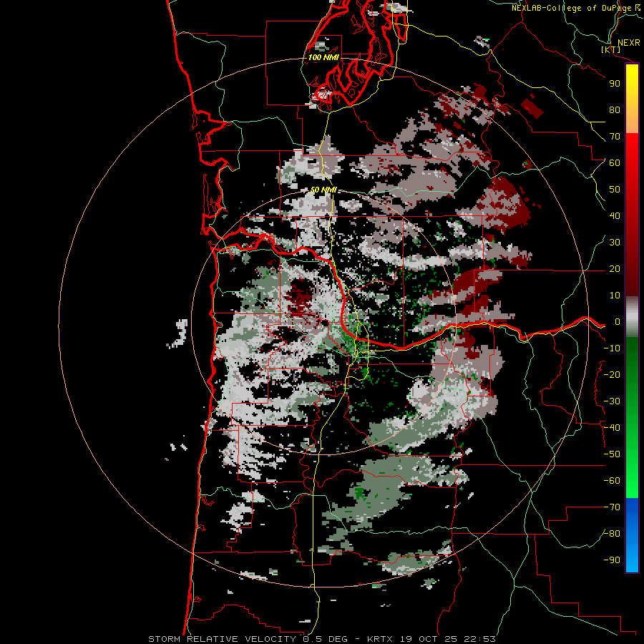Click the -90 value on velocity scale

click(x=612, y=560)
